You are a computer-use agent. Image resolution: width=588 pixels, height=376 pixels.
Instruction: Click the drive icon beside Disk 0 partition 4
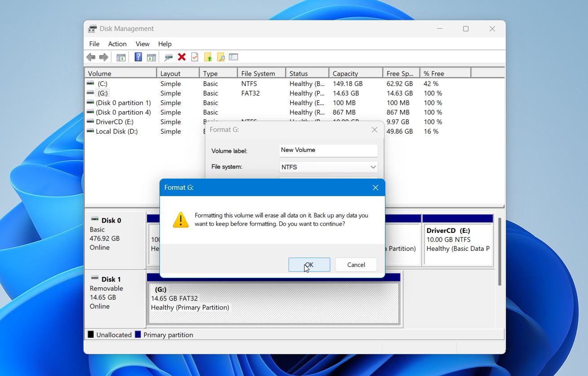pos(90,112)
